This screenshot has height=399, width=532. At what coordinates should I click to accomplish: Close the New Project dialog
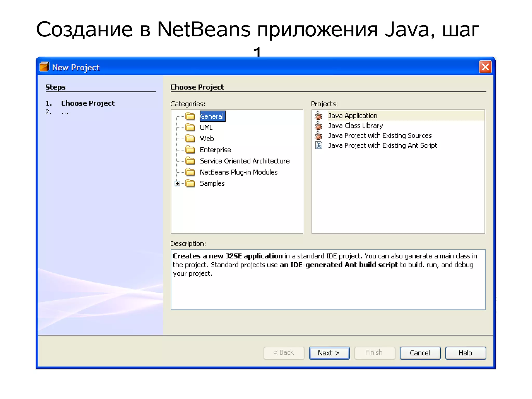[485, 67]
